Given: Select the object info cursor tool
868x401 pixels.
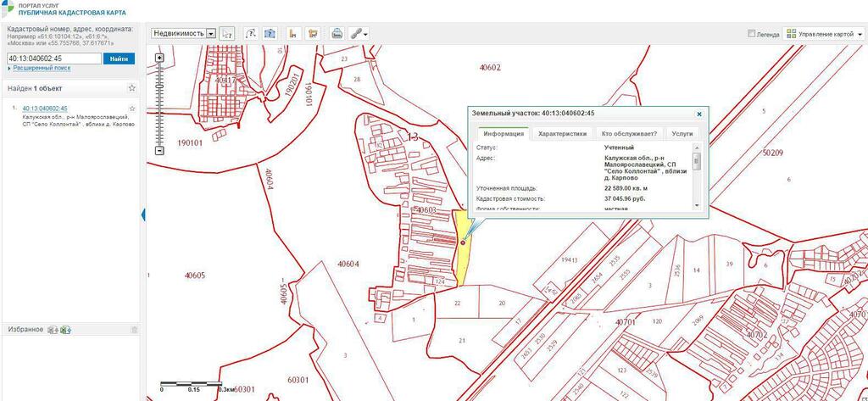Looking at the screenshot, I should click(226, 34).
